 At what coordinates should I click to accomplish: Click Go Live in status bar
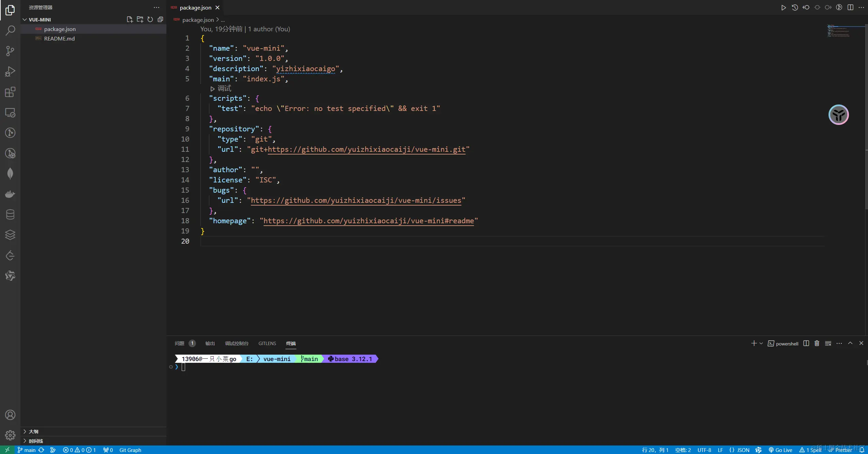coord(780,450)
